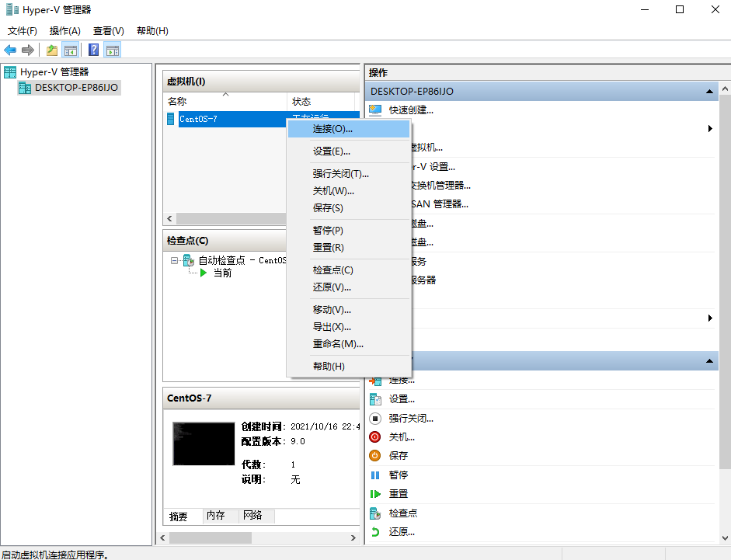Click the 自动检查点 checkpoint icon
This screenshot has width=731, height=560.
click(x=189, y=260)
